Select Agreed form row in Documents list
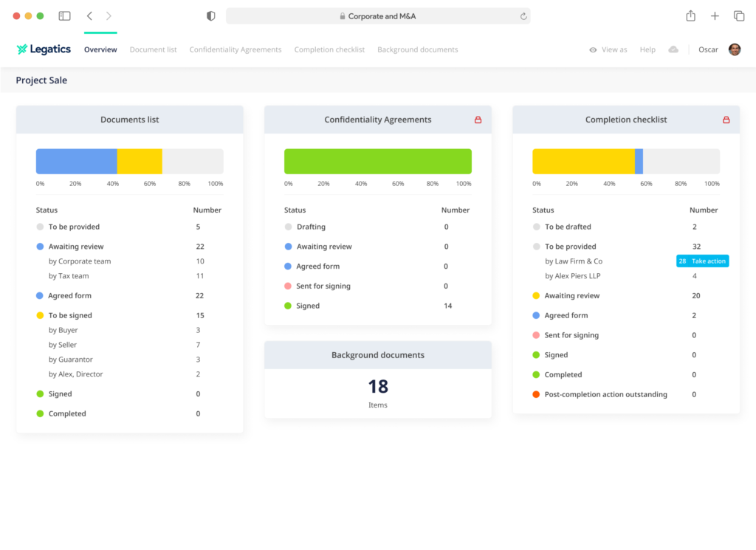 pyautogui.click(x=130, y=295)
